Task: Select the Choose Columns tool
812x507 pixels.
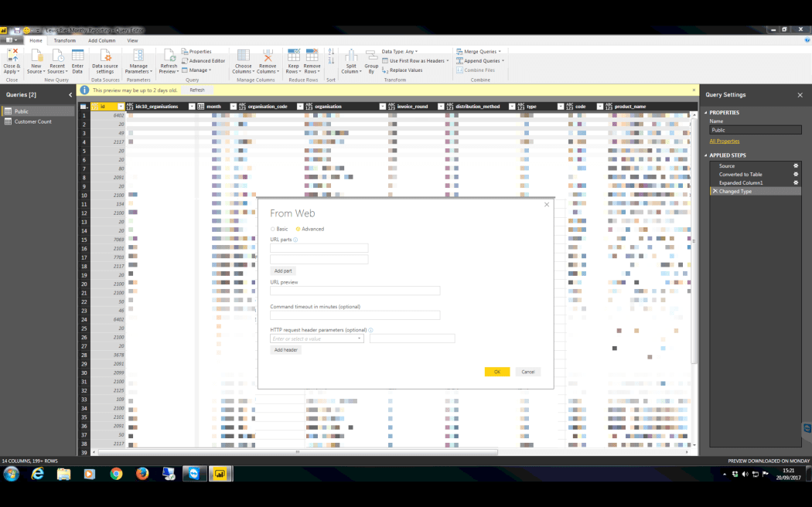Action: click(244, 61)
